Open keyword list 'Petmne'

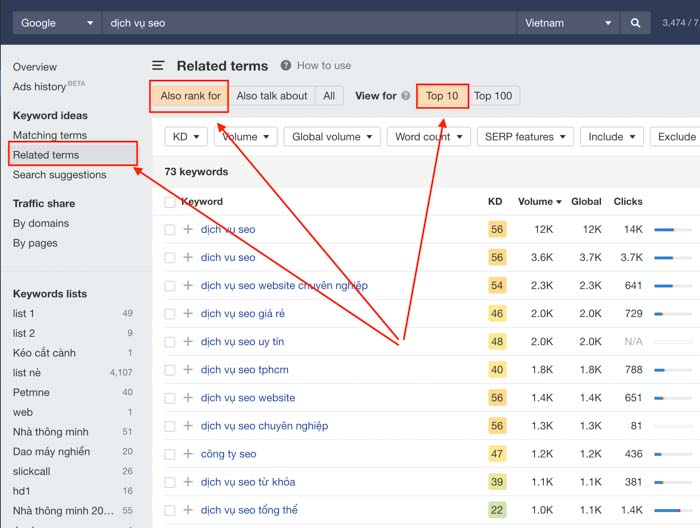tap(31, 392)
